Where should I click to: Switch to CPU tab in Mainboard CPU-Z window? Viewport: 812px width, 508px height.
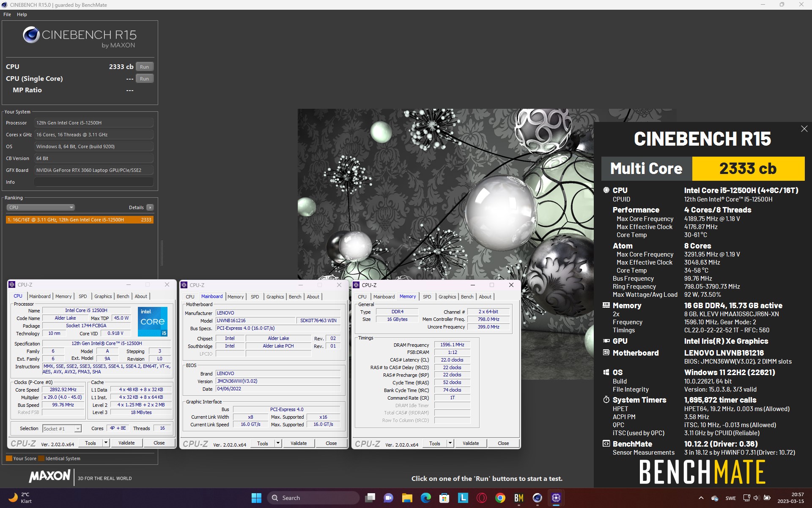[190, 297]
